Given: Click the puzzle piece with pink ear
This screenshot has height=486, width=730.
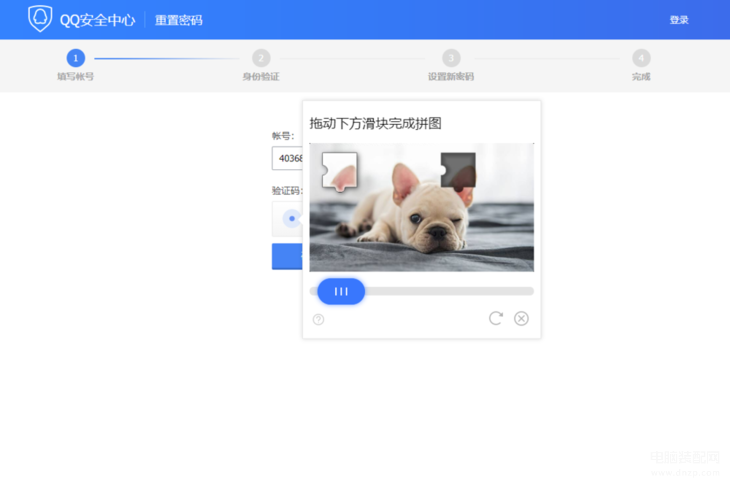Looking at the screenshot, I should [339, 171].
